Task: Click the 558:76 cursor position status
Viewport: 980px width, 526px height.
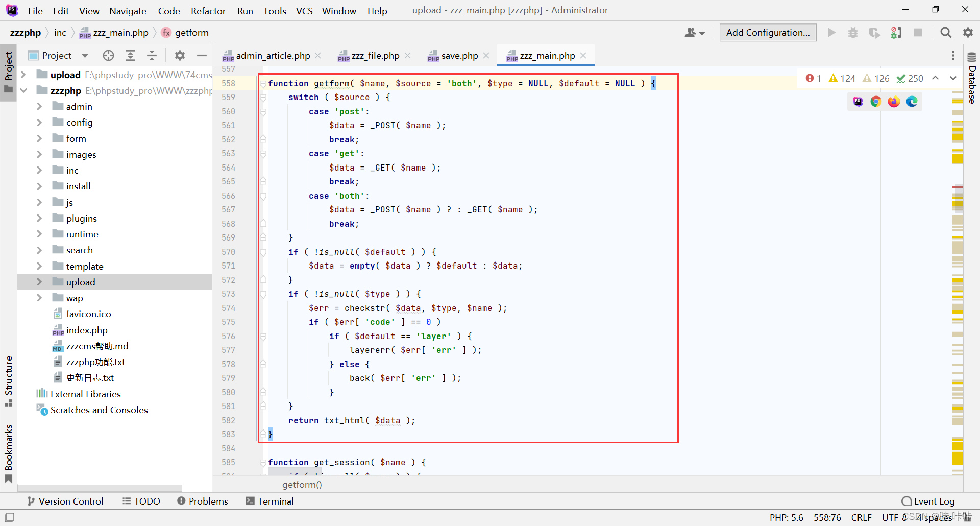Action: [x=827, y=517]
